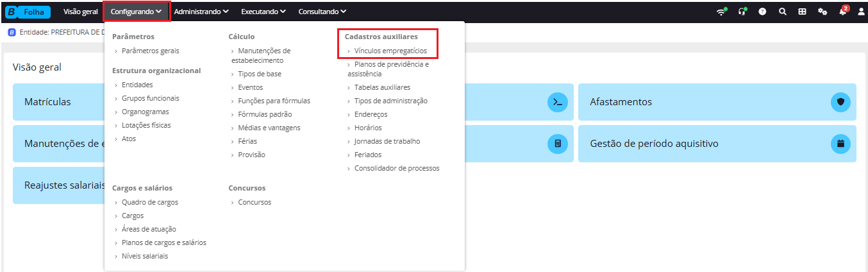Open the Consultando dropdown
This screenshot has width=868, height=272.
tap(322, 12)
